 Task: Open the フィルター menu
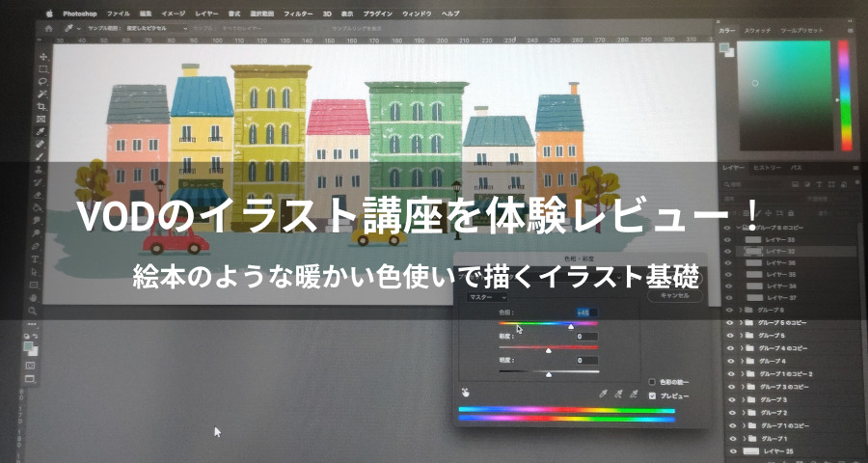pos(298,14)
